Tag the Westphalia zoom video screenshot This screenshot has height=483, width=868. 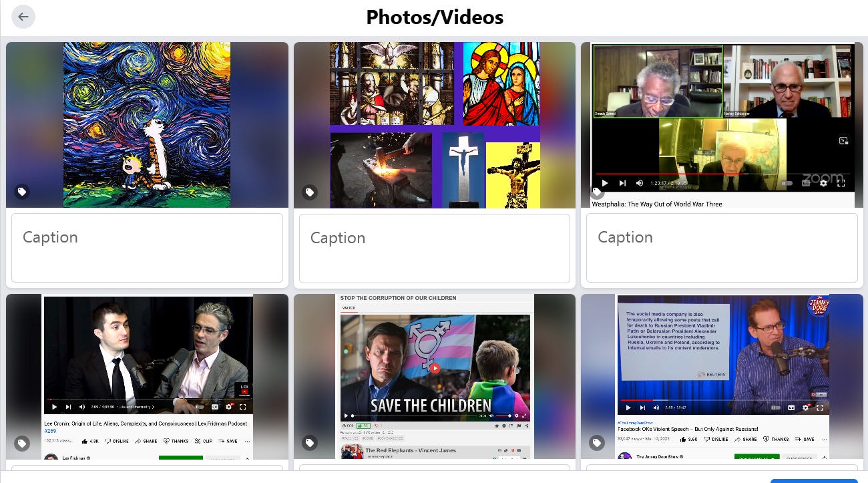(x=597, y=192)
